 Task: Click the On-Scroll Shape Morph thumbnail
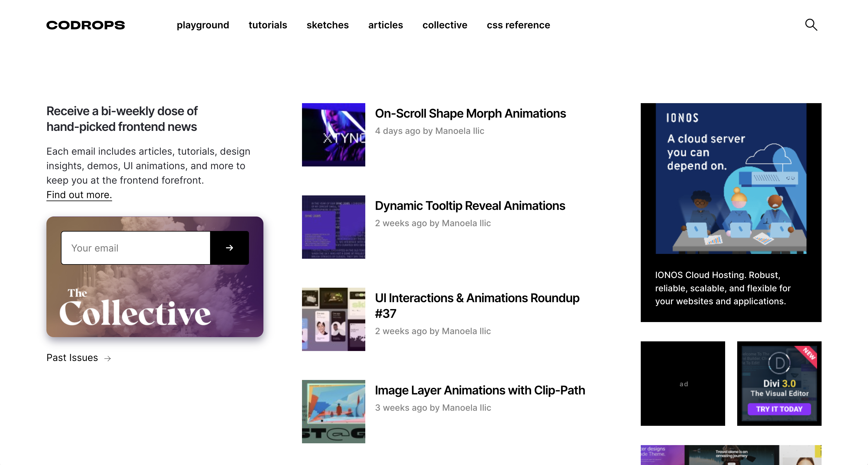coord(333,134)
